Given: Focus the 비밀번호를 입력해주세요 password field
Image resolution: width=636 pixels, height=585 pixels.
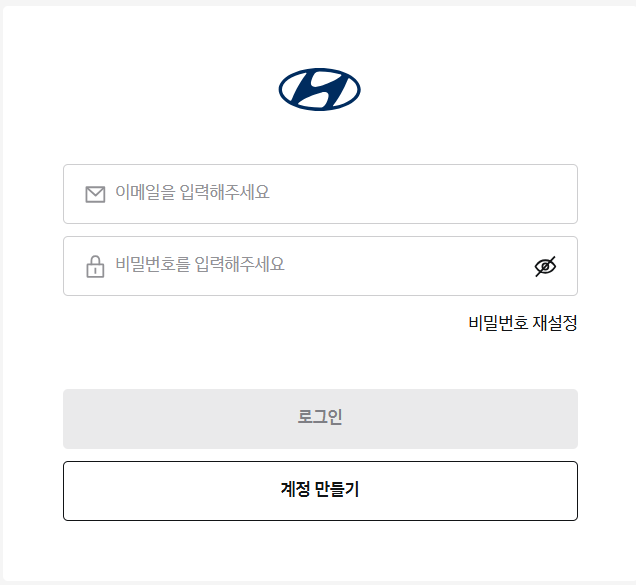Looking at the screenshot, I should click(x=320, y=266).
